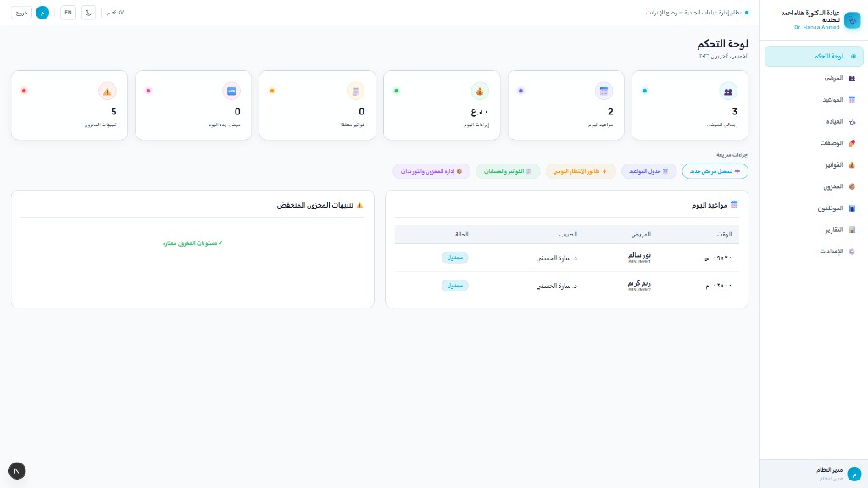The width and height of the screenshot is (868, 488).
Task: Click د. سارة الحسني in the ريم كريم row
Action: (x=556, y=286)
